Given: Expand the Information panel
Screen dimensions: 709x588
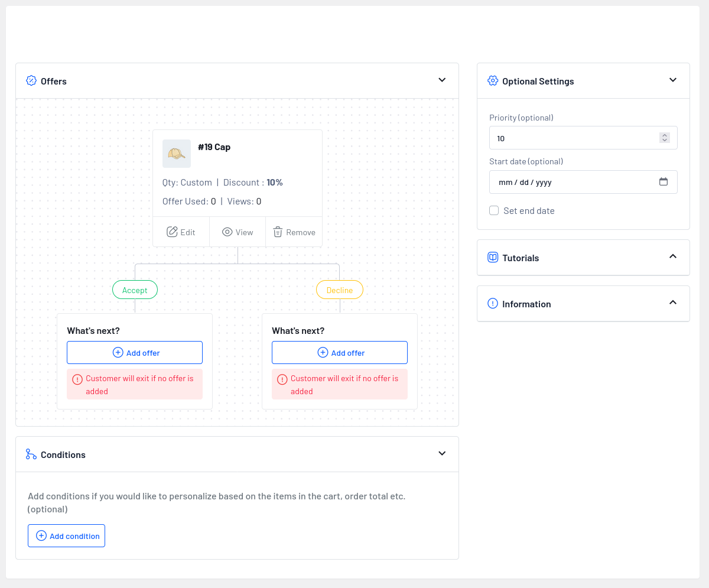Looking at the screenshot, I should coord(672,303).
